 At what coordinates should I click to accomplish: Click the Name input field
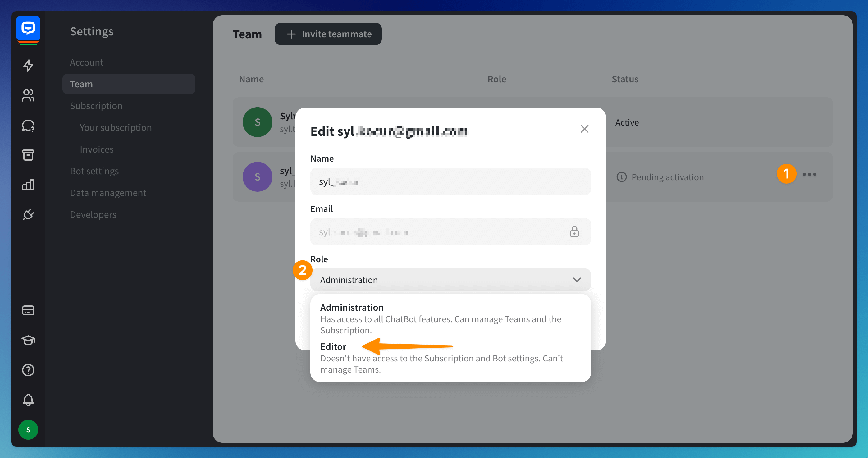[x=450, y=182]
